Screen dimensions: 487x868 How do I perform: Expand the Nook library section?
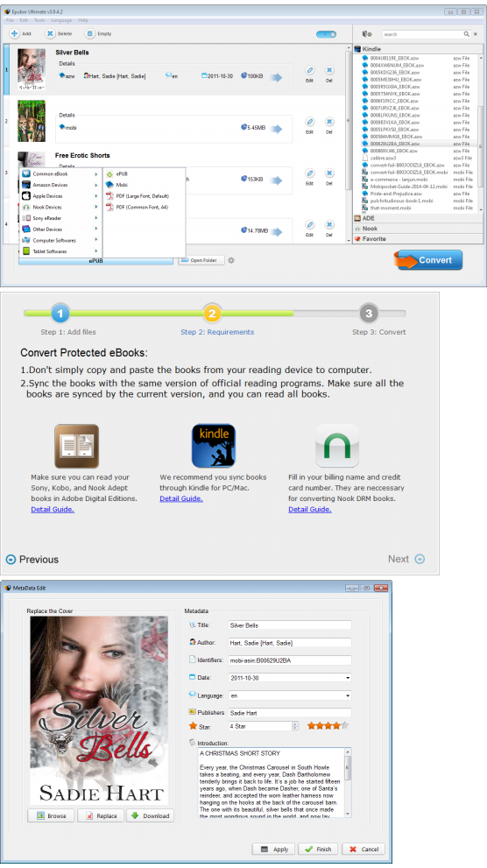[x=418, y=229]
